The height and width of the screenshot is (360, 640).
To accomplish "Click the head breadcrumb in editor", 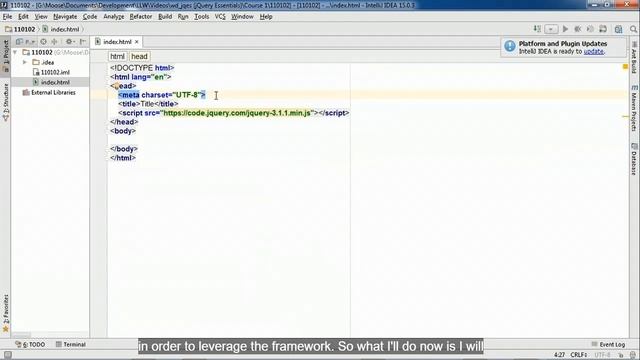I will click(139, 56).
